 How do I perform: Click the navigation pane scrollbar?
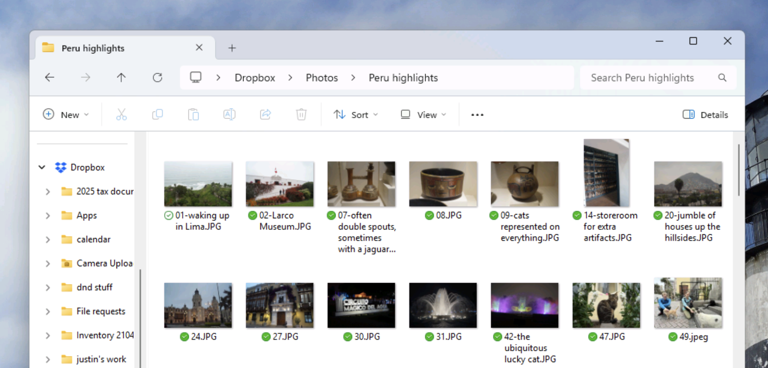pyautogui.click(x=140, y=319)
